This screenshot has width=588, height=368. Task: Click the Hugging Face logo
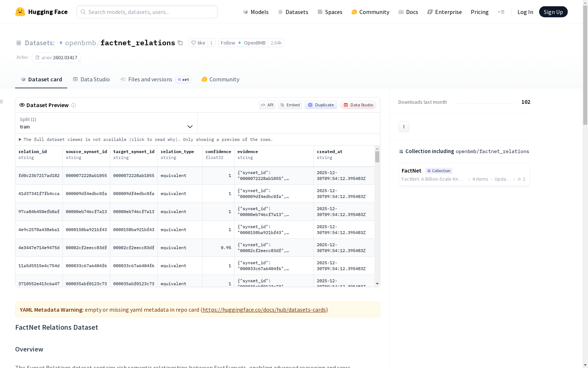[42, 12]
